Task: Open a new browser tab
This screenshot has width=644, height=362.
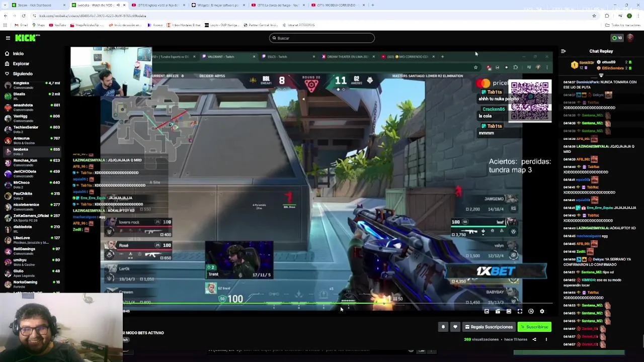Action: pyautogui.click(x=372, y=5)
